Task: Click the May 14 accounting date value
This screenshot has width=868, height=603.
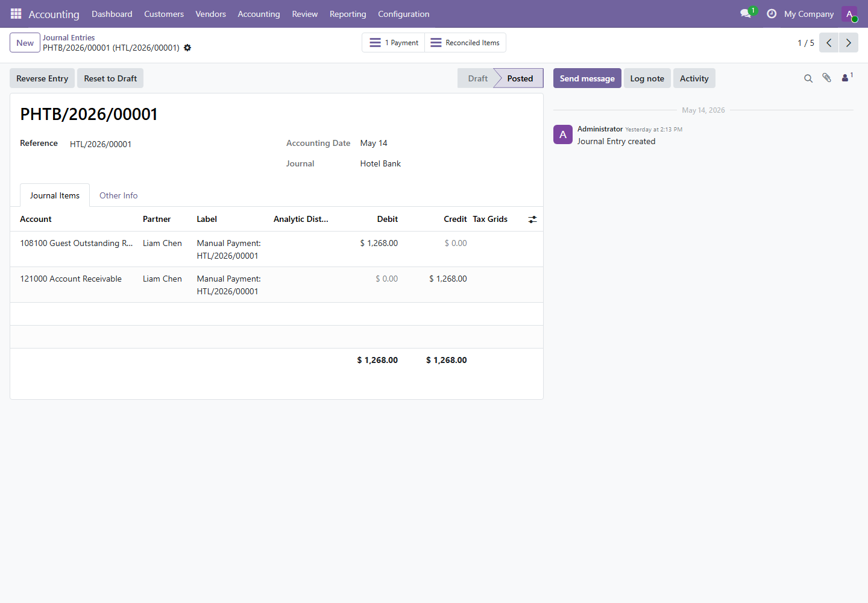Action: (x=374, y=143)
